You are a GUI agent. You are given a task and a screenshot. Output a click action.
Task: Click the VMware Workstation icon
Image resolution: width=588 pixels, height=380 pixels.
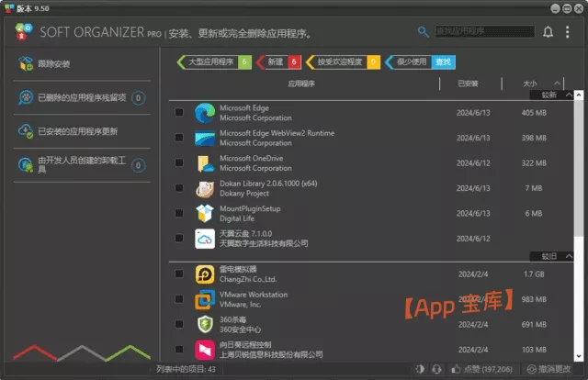tap(205, 299)
